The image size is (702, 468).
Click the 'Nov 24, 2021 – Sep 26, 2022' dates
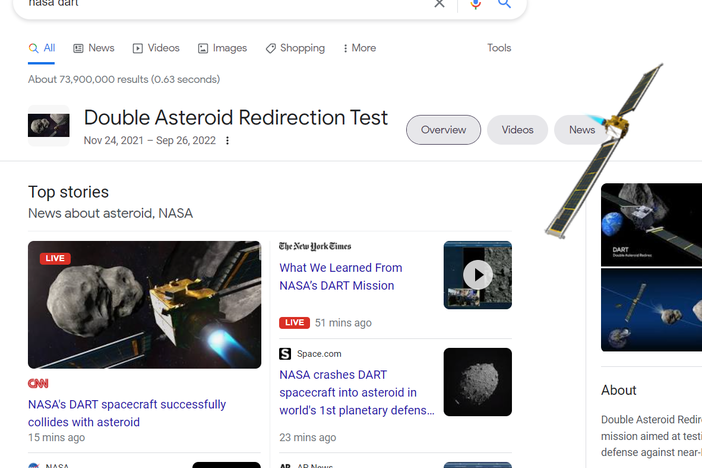[x=150, y=141]
